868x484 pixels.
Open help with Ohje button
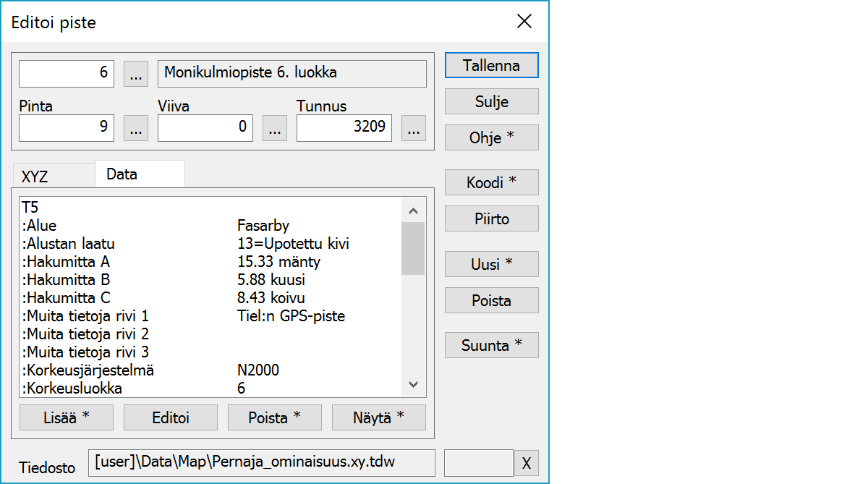click(x=491, y=137)
